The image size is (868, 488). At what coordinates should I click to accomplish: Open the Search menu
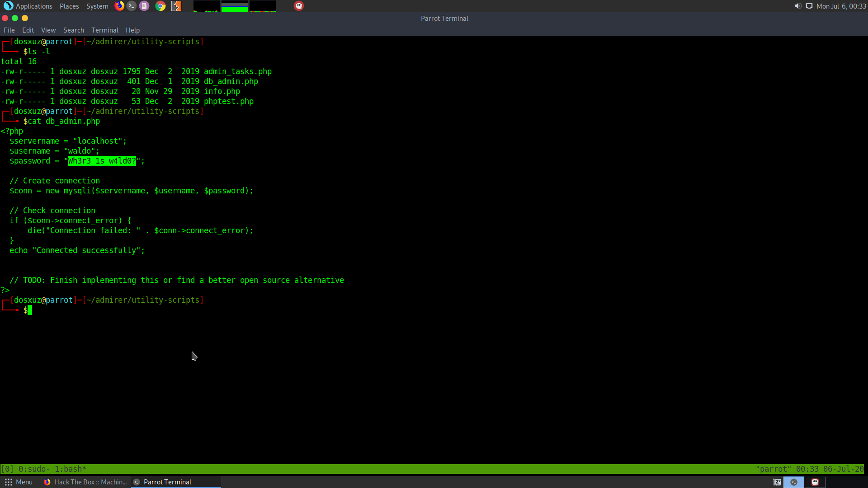click(73, 30)
